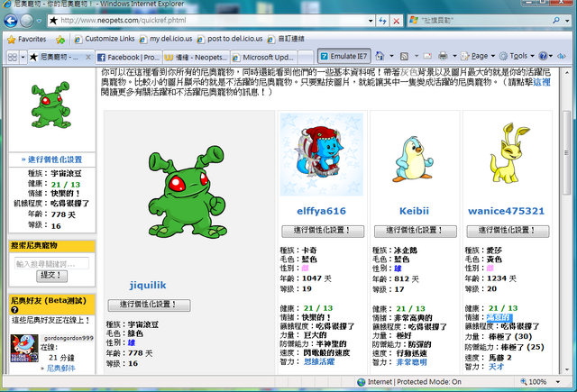
Task: Click the customise button under elffya616
Action: (x=323, y=231)
